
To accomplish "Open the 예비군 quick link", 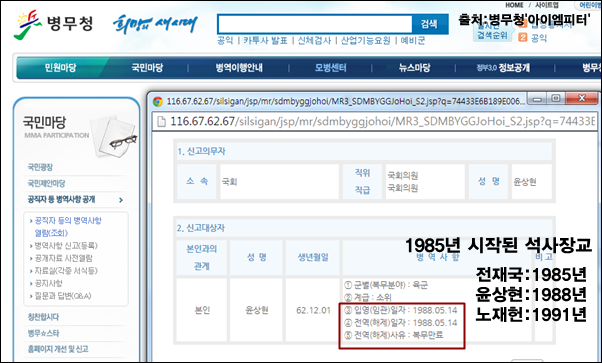I will (x=413, y=41).
